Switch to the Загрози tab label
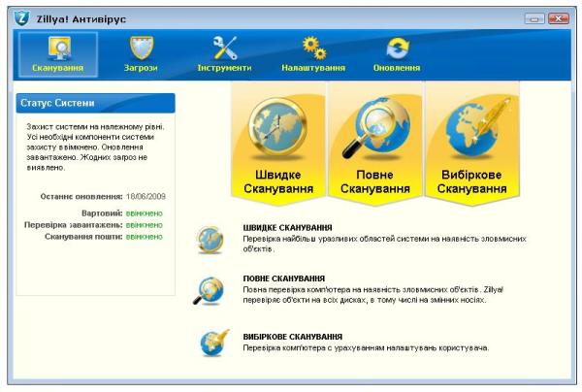 pyautogui.click(x=141, y=68)
